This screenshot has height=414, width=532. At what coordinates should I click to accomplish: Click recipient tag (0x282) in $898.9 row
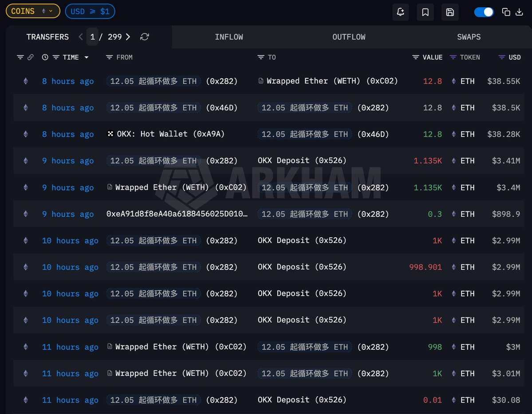tap(373, 214)
